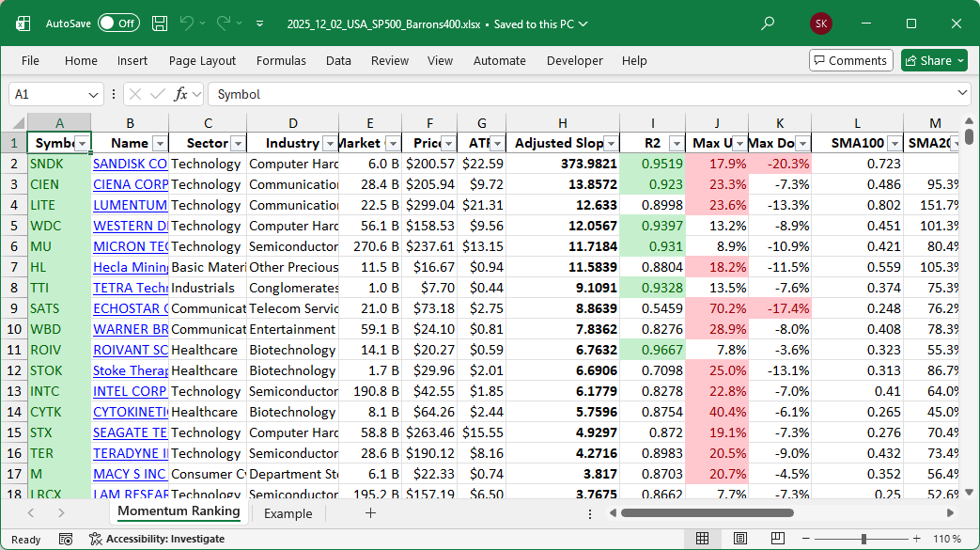Image resolution: width=980 pixels, height=550 pixels.
Task: Expand the Name Box dropdown arrow
Action: (93, 94)
